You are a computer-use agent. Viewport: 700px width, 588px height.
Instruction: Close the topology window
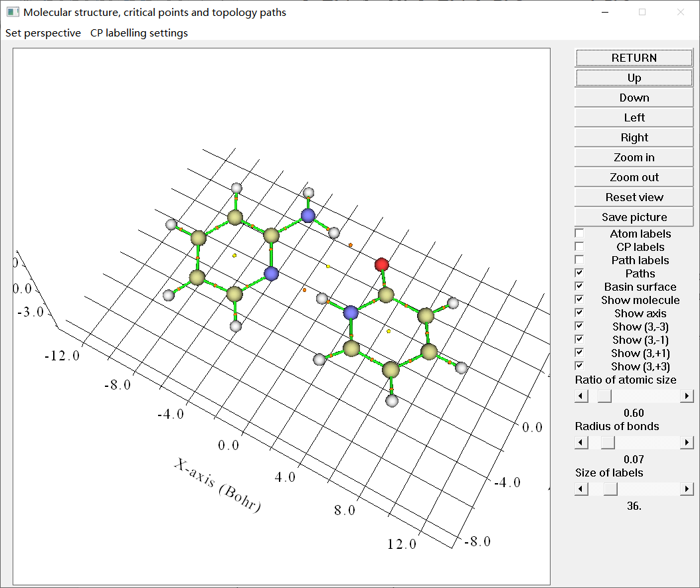(680, 12)
